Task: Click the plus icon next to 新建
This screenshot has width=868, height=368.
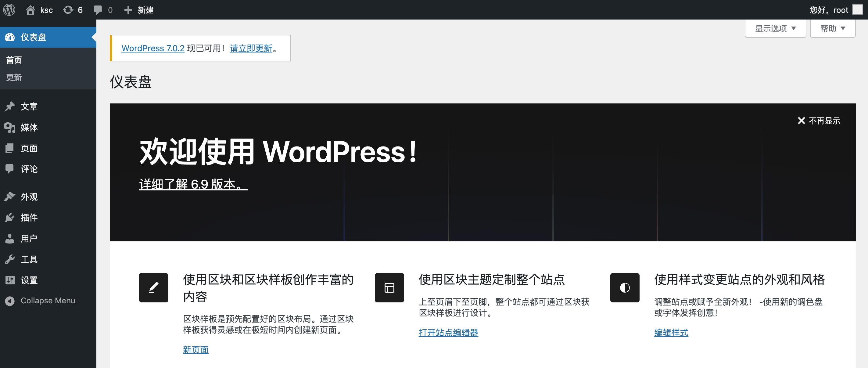Action: click(x=128, y=10)
